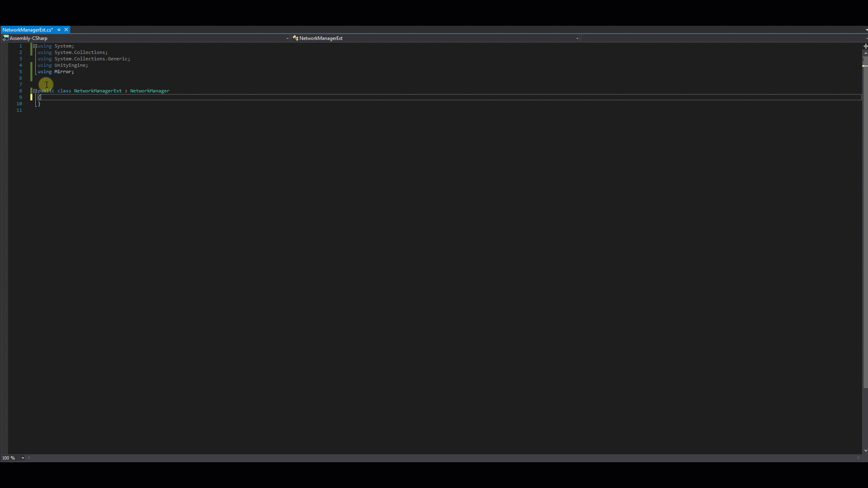Screen dimensions: 868x488
Task: Select NetworkManagerExt in the navigation bar
Action: click(321, 38)
